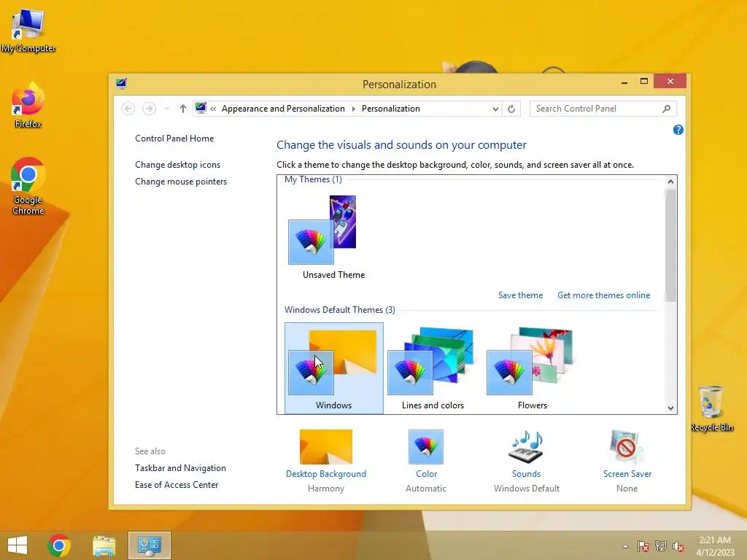Click Change desktop icons link
This screenshot has width=747, height=560.
(x=178, y=165)
